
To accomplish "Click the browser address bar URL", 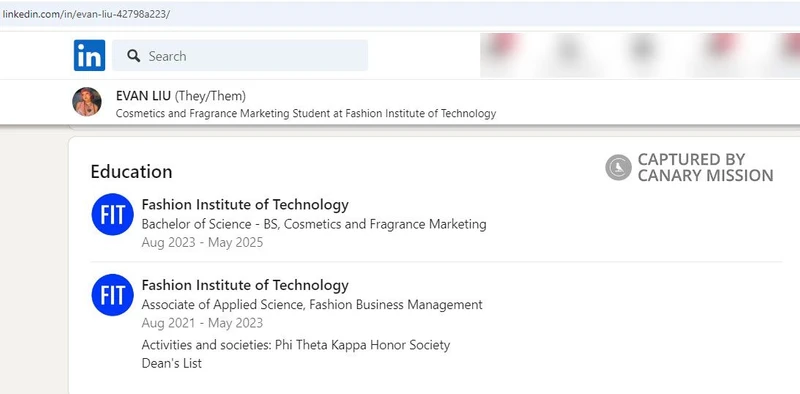I will (x=86, y=14).
